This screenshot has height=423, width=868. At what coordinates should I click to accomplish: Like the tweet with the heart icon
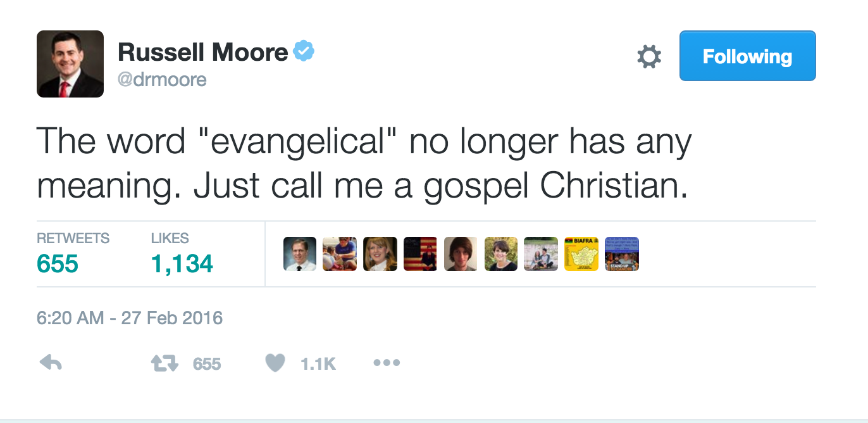[x=275, y=363]
